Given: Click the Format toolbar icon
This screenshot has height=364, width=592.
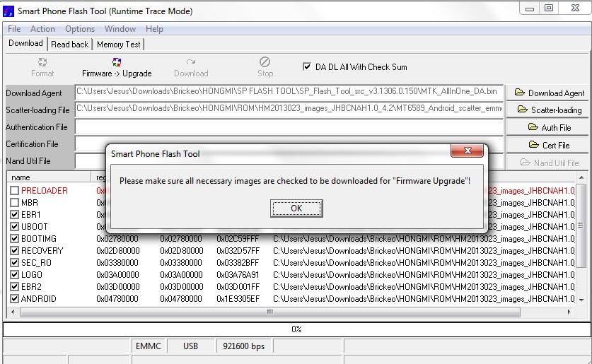Looking at the screenshot, I should click(42, 63).
